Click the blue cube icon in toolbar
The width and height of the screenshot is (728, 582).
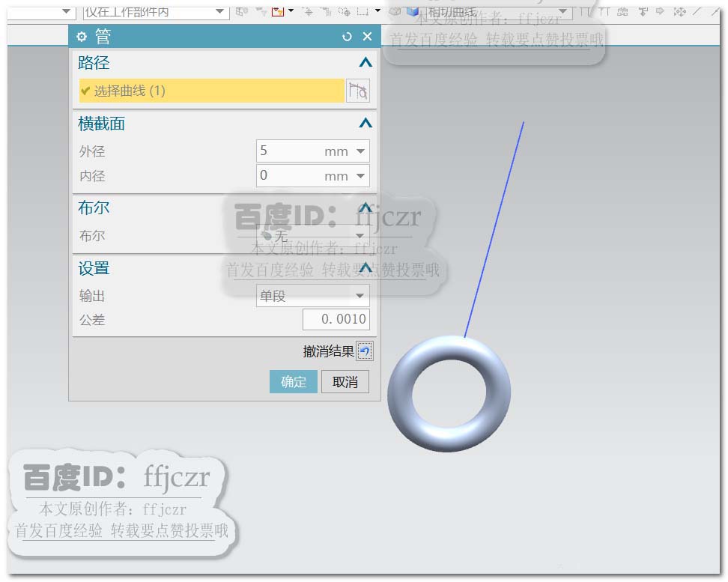412,11
